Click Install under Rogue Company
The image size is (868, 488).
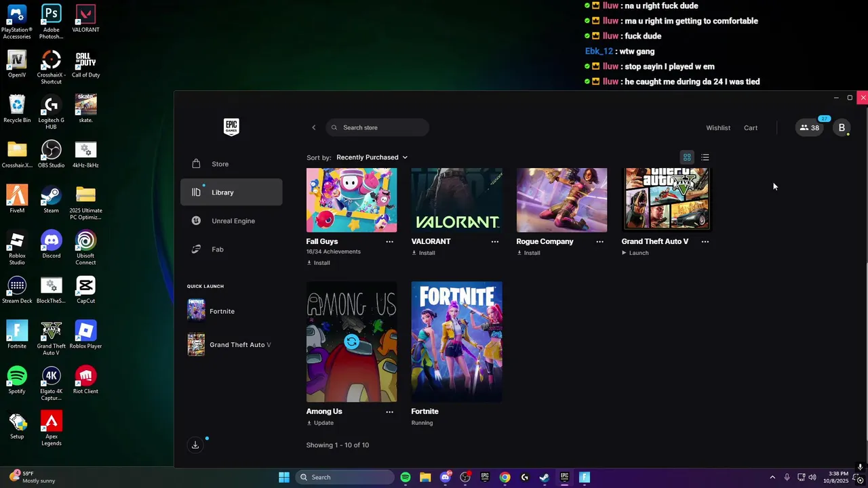(528, 253)
